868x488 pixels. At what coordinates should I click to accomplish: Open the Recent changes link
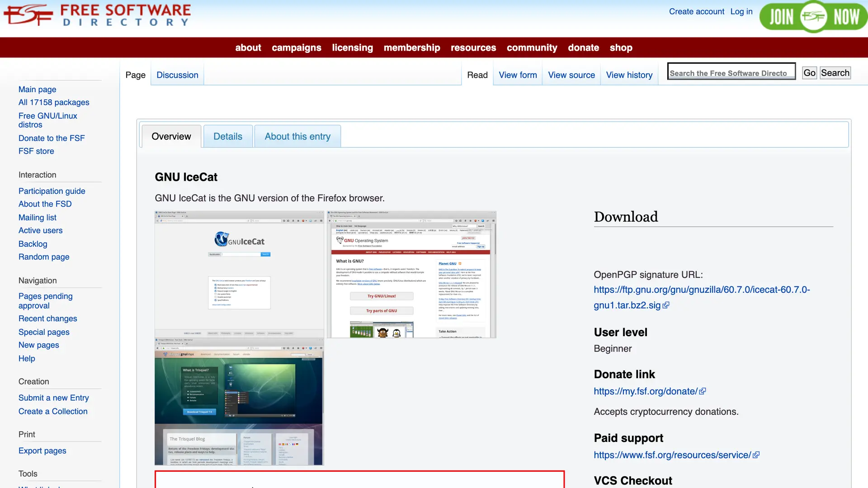[48, 319]
